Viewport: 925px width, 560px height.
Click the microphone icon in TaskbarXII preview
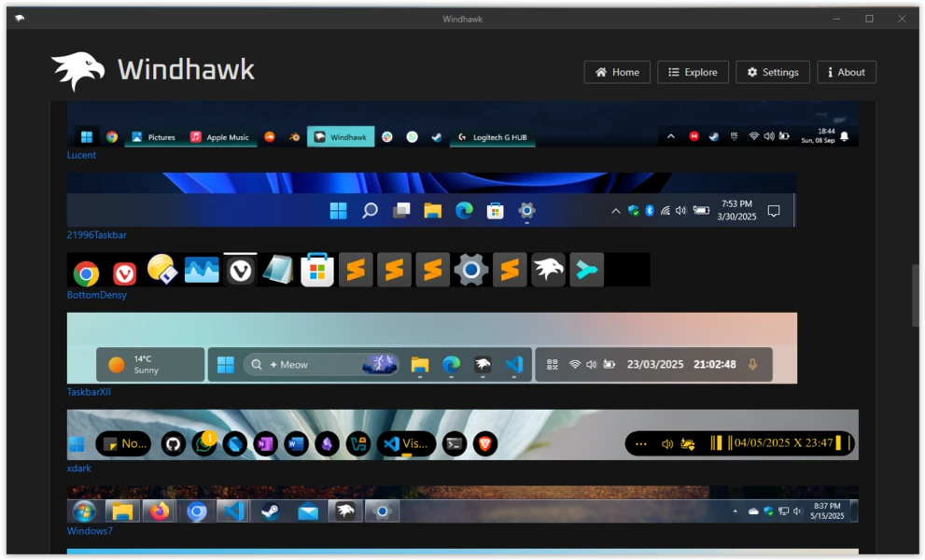pyautogui.click(x=752, y=365)
